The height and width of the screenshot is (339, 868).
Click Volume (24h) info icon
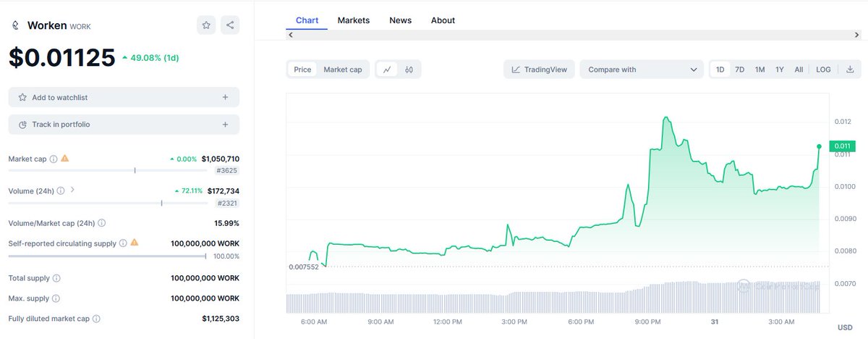[x=61, y=191]
